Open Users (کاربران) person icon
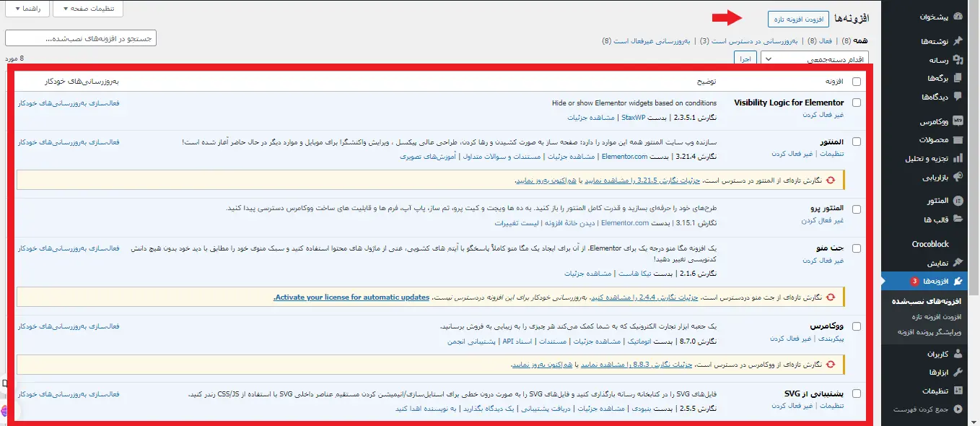 click(x=958, y=354)
